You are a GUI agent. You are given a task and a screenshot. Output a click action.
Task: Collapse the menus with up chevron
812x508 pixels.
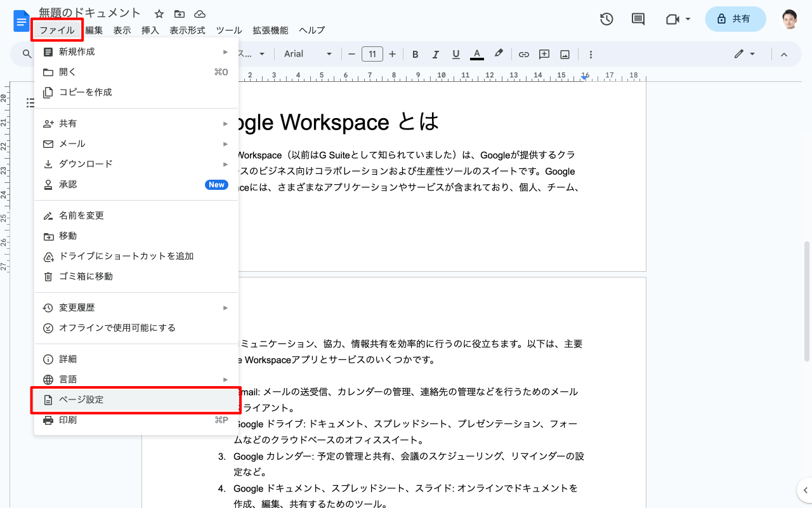[783, 54]
